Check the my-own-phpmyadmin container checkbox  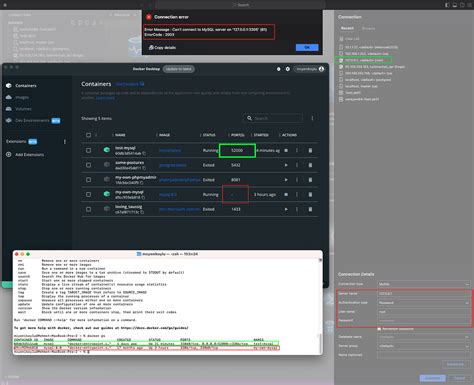pyautogui.click(x=88, y=180)
